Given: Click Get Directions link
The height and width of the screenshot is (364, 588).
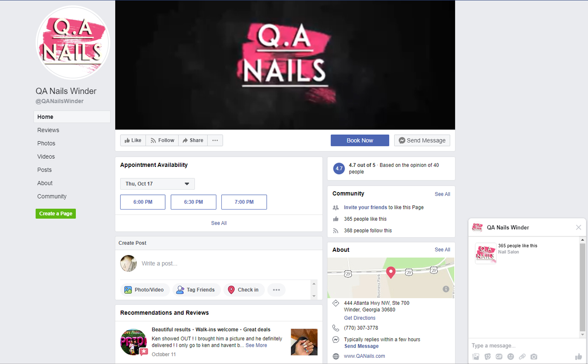Looking at the screenshot, I should 359,318.
